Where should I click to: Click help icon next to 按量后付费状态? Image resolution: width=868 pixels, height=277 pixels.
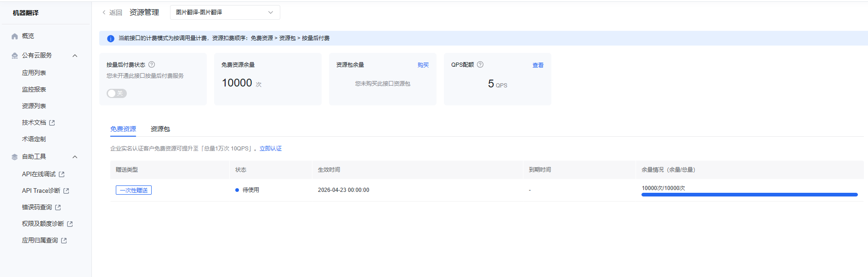click(x=152, y=65)
